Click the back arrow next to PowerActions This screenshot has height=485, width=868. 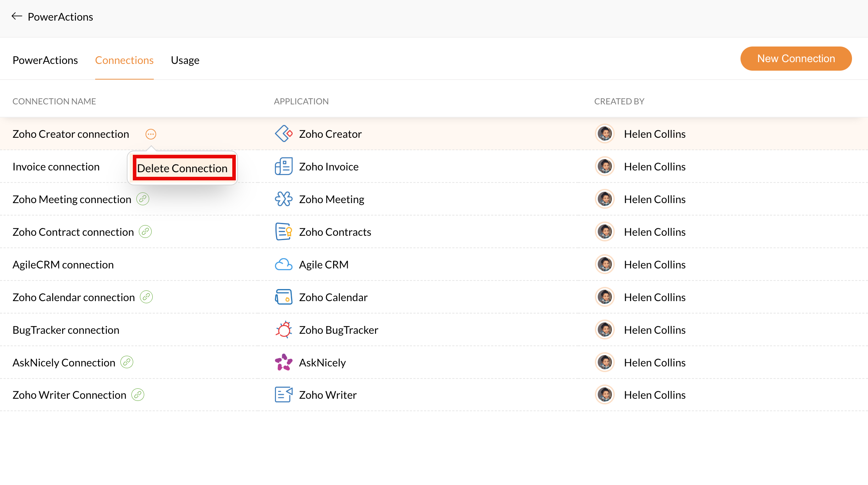click(x=17, y=16)
